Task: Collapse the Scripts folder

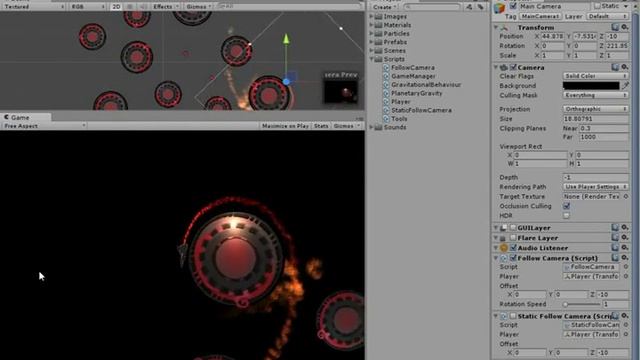Action: [372, 59]
